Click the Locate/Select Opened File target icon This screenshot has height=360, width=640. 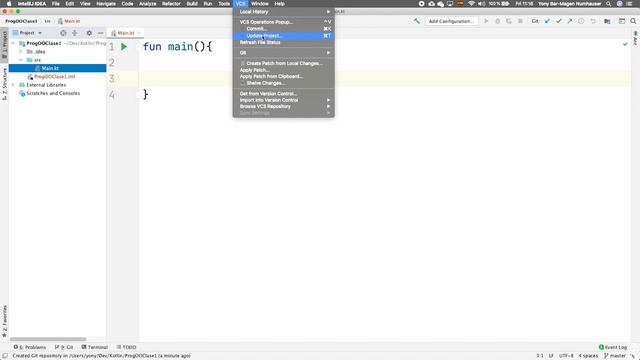pos(63,33)
